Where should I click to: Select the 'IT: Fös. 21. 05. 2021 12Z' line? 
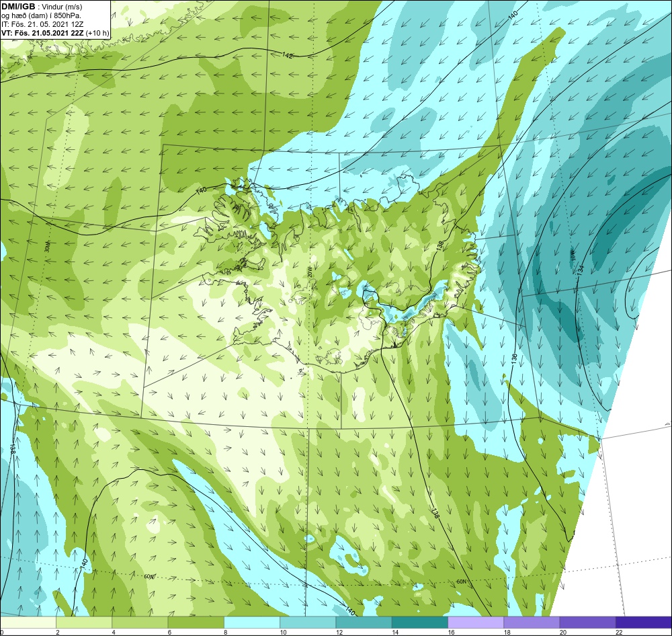coord(42,24)
